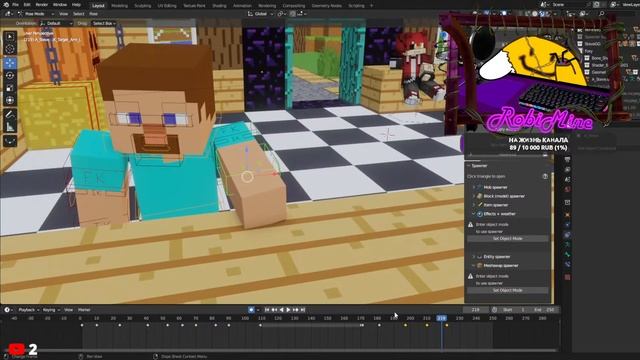Collapse the Meshswap spawner section
This screenshot has height=360, width=640.
474,266
